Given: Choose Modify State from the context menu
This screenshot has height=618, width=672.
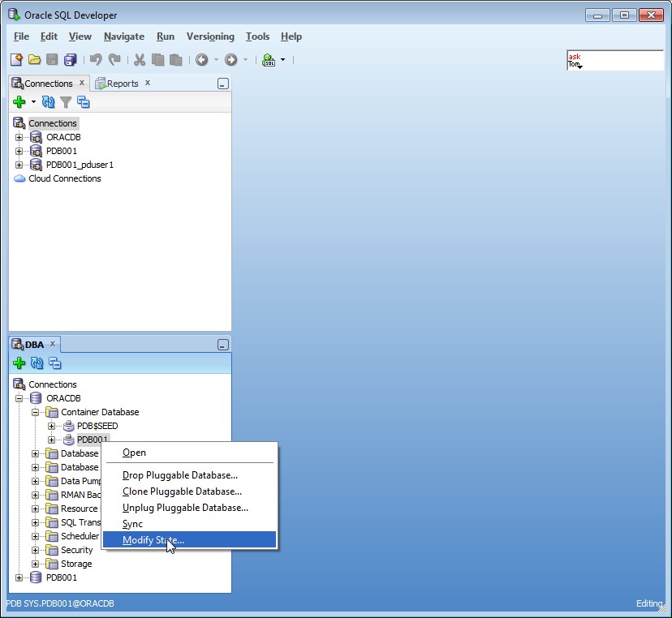Looking at the screenshot, I should click(189, 540).
